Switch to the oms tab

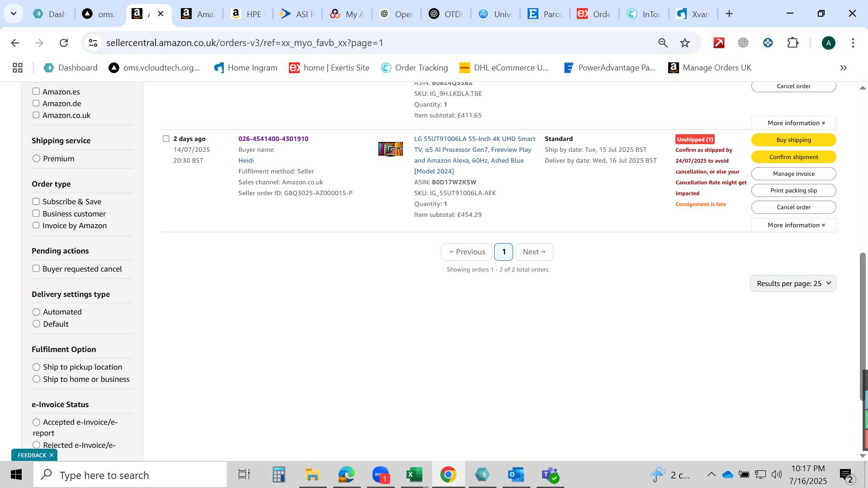99,14
